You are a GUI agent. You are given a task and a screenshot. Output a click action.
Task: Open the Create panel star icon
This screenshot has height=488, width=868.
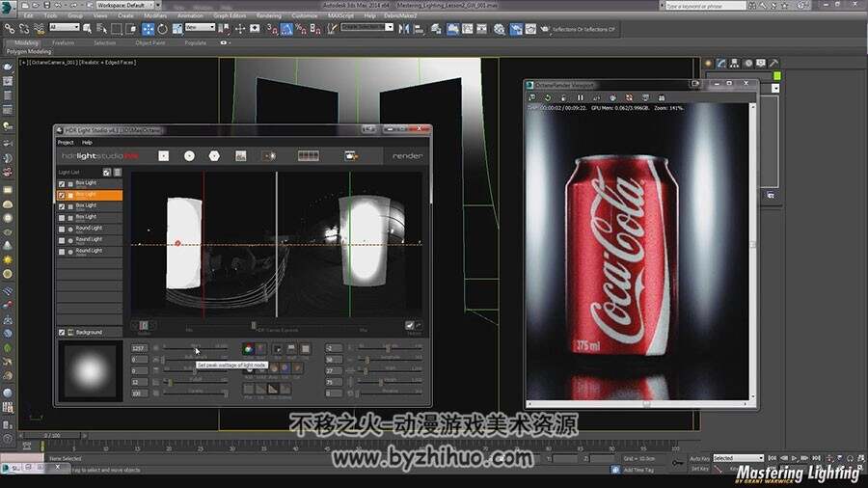point(709,63)
